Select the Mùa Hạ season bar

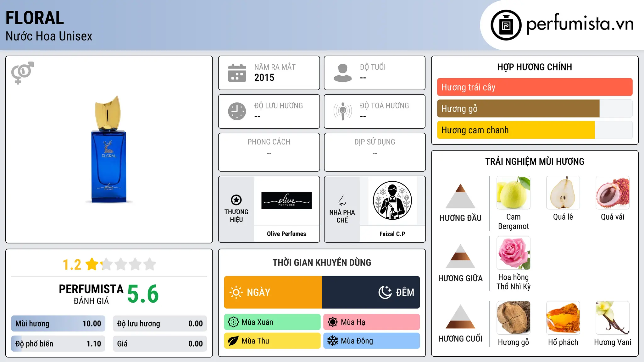pyautogui.click(x=372, y=322)
